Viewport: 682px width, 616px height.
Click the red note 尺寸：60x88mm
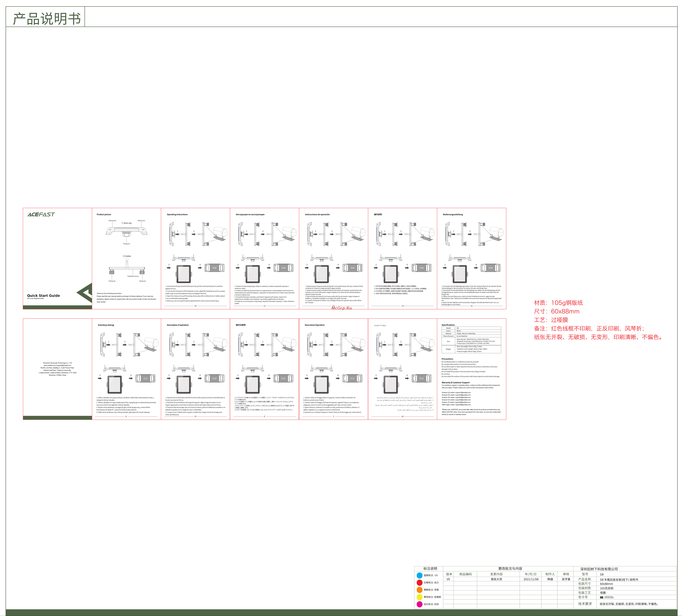pyautogui.click(x=557, y=312)
